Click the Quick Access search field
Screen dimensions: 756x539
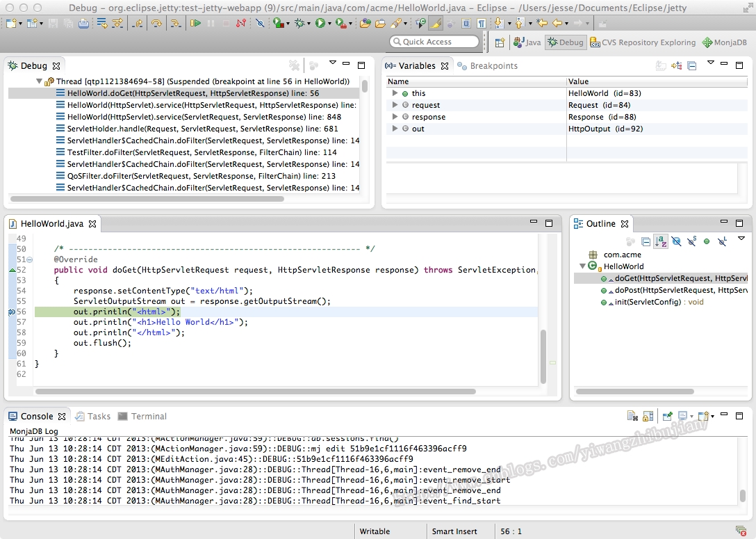click(x=434, y=42)
